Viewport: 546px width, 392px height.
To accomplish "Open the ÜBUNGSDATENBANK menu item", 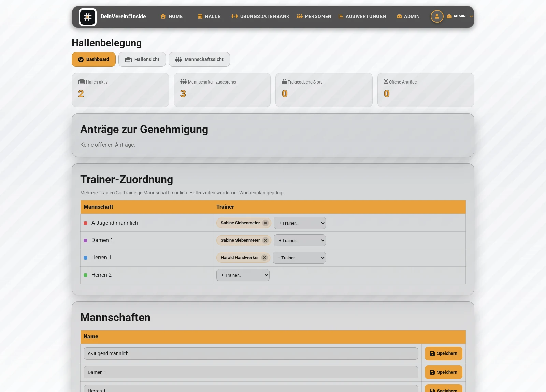I will 260,16.
